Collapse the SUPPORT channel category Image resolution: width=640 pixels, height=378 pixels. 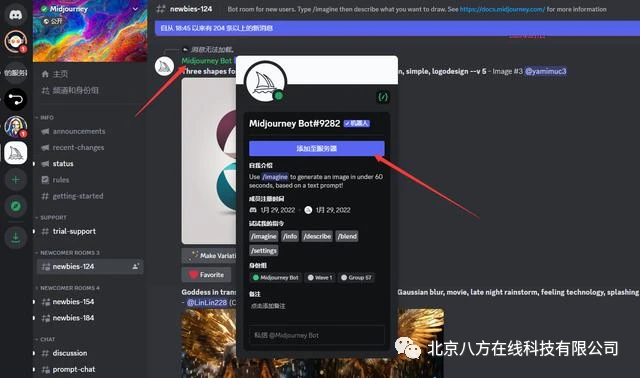tap(51, 218)
